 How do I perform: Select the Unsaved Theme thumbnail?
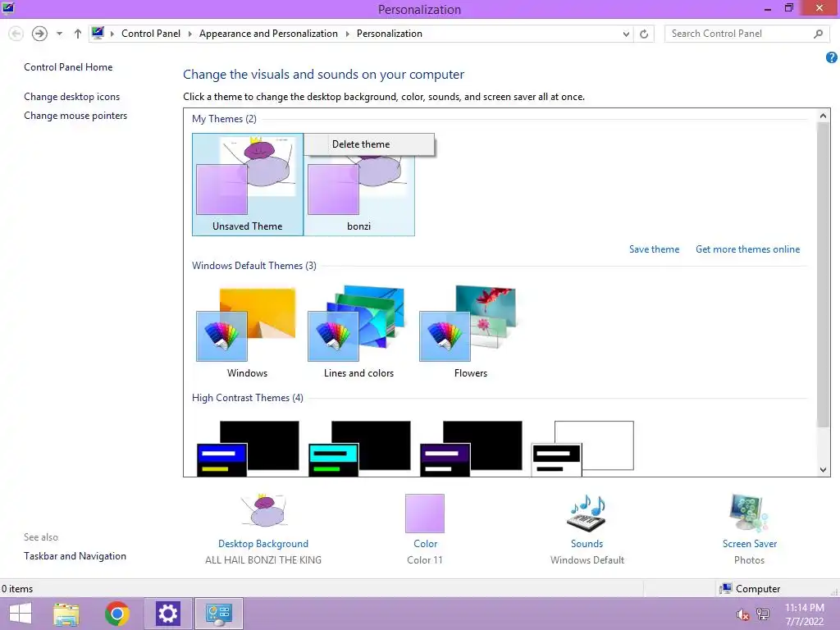pos(248,185)
